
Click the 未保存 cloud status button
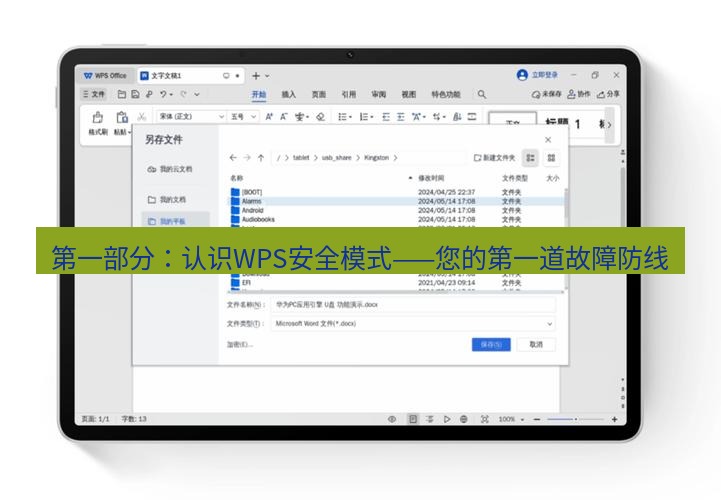(x=547, y=94)
